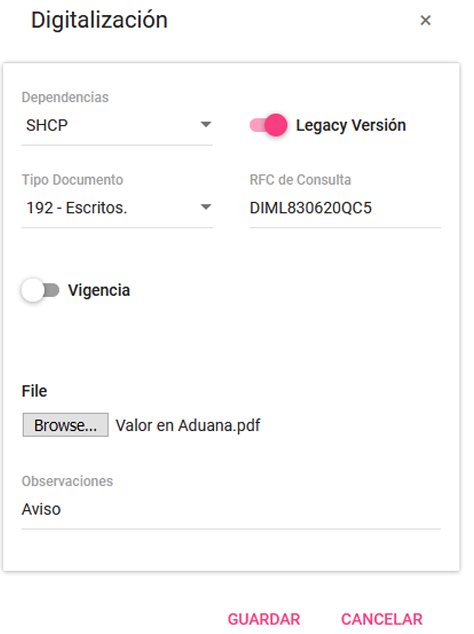Viewport: 474px width, 634px height.
Task: Close the Digitalización dialog with X icon
Action: click(x=425, y=20)
